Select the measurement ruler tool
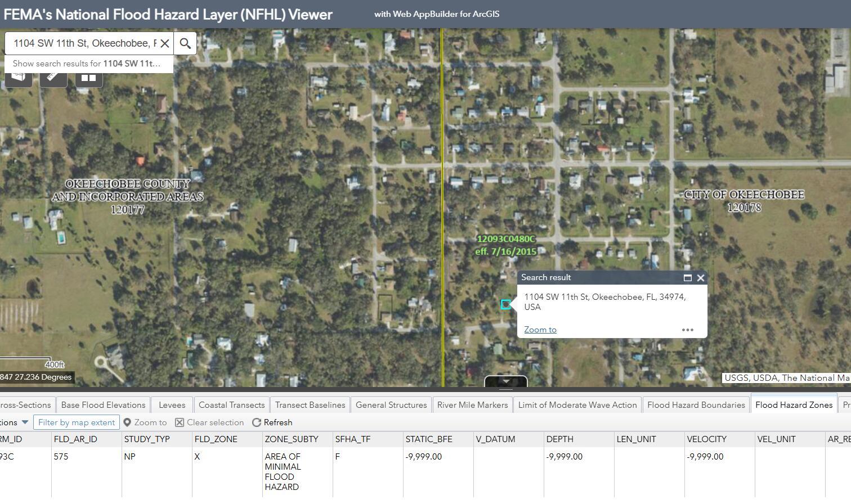The height and width of the screenshot is (504, 851). point(53,77)
